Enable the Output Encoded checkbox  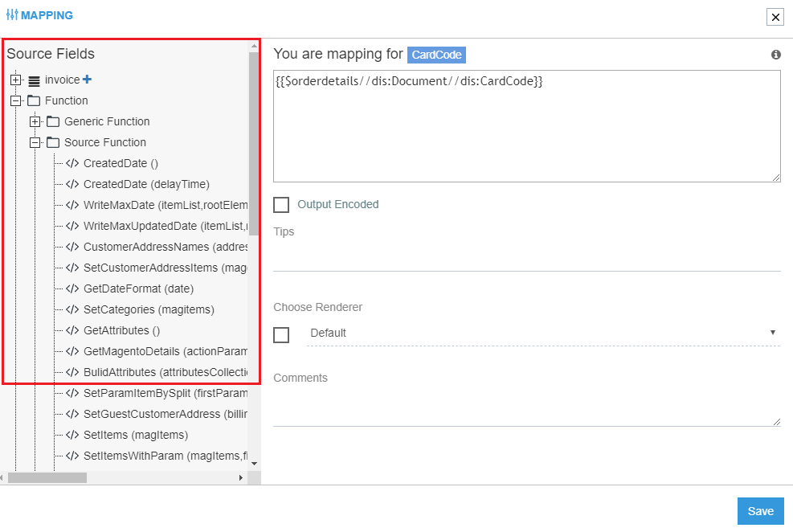coord(281,204)
